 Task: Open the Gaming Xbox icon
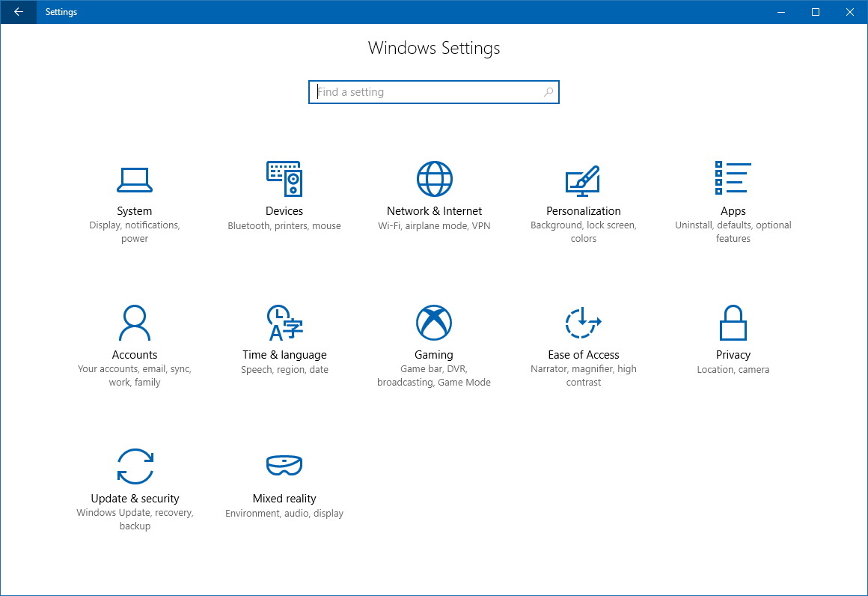[434, 323]
